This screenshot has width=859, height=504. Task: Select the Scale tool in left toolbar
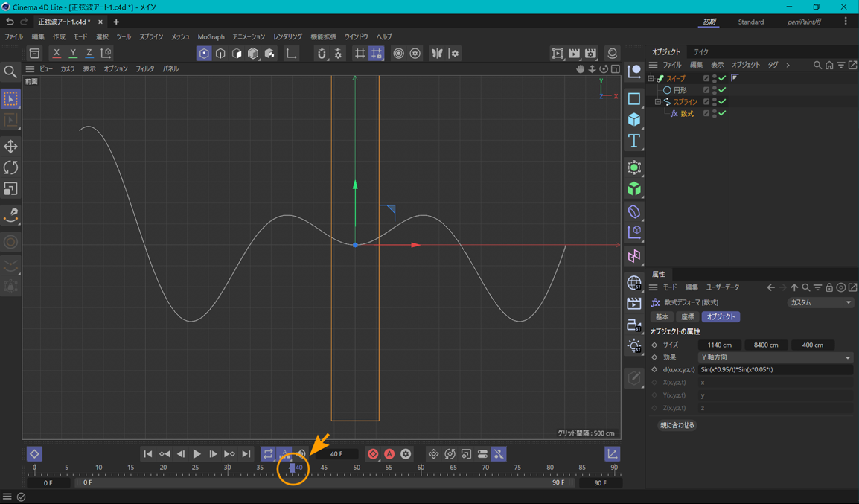point(10,189)
